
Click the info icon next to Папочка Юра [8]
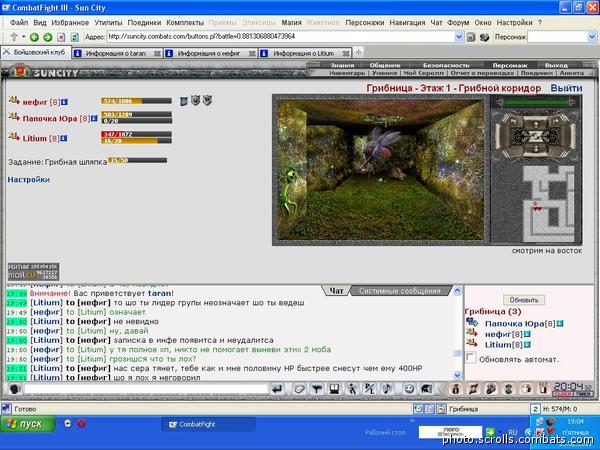pos(94,119)
